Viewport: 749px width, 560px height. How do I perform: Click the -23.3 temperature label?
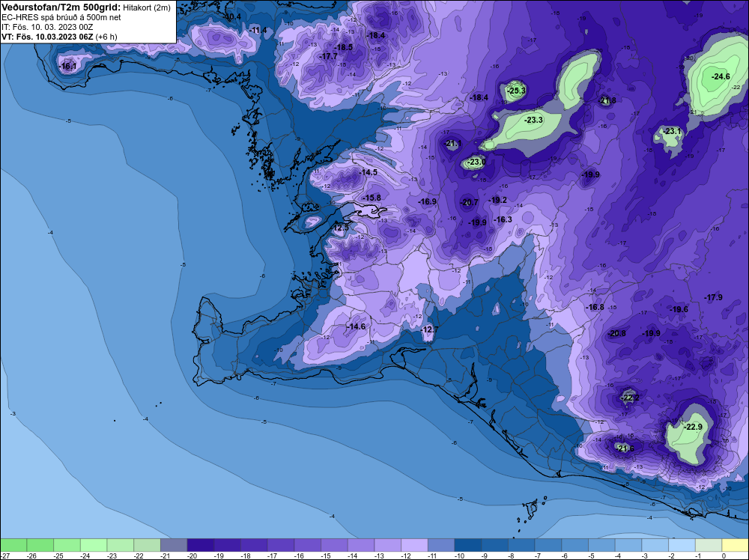(x=533, y=120)
